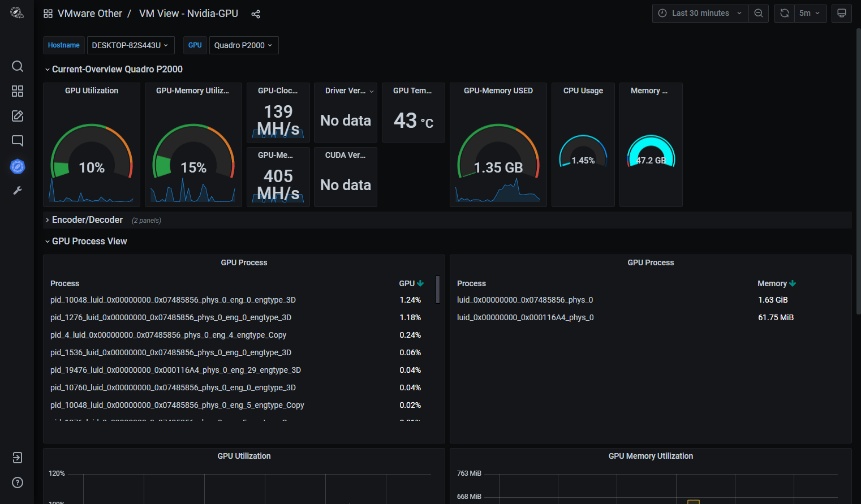
Task: Click the sign in icon
Action: click(18, 458)
